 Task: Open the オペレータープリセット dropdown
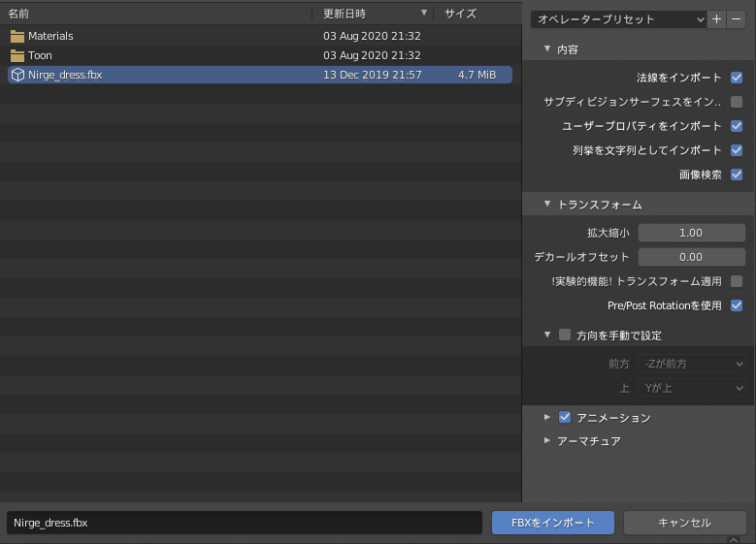pos(618,19)
